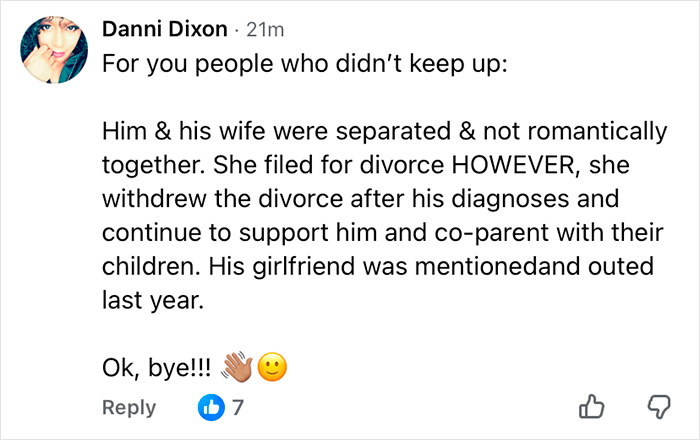Click the waving hand emoji
Viewport: 700px width, 440px height.
tap(238, 367)
